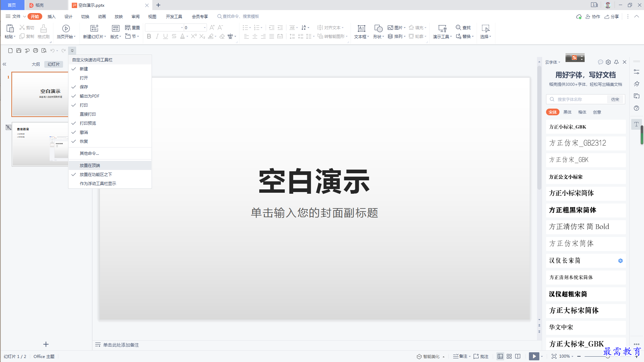644x362 pixels.
Task: Select slide 2 thumbnail
Action: pos(40,144)
